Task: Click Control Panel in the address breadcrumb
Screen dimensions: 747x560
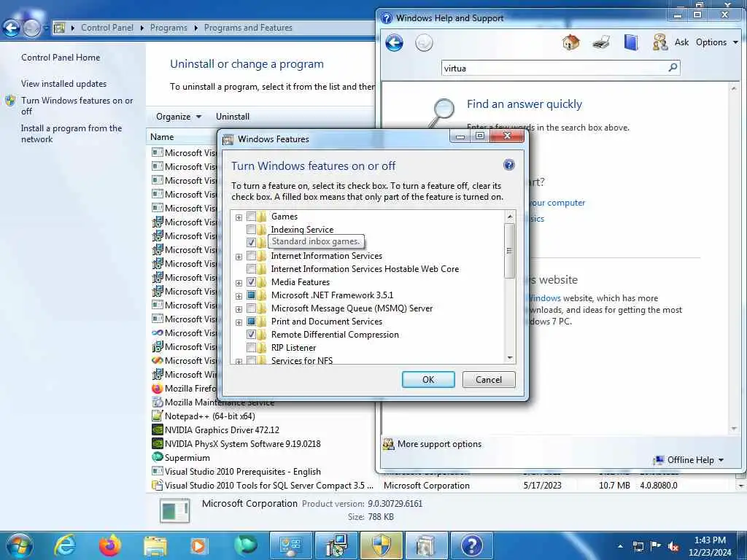Action: tap(107, 28)
